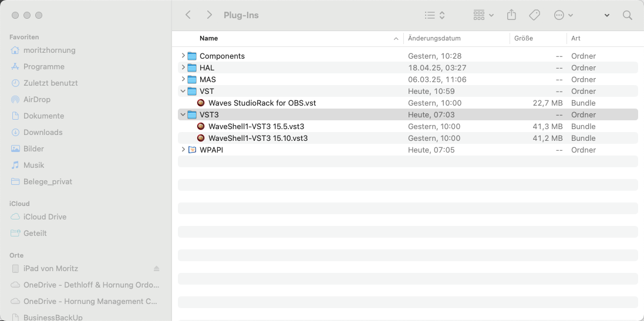Click the Waves StudioRack for OBS.vst bundle icon
The width and height of the screenshot is (644, 321).
[x=201, y=103]
